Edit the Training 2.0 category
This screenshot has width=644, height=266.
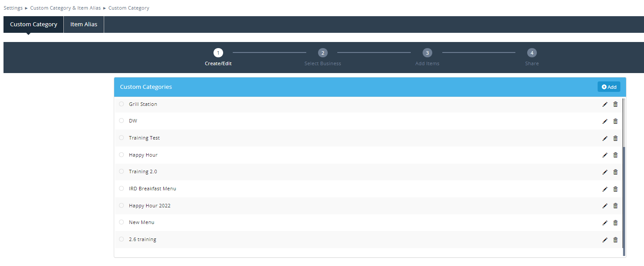[x=605, y=172]
